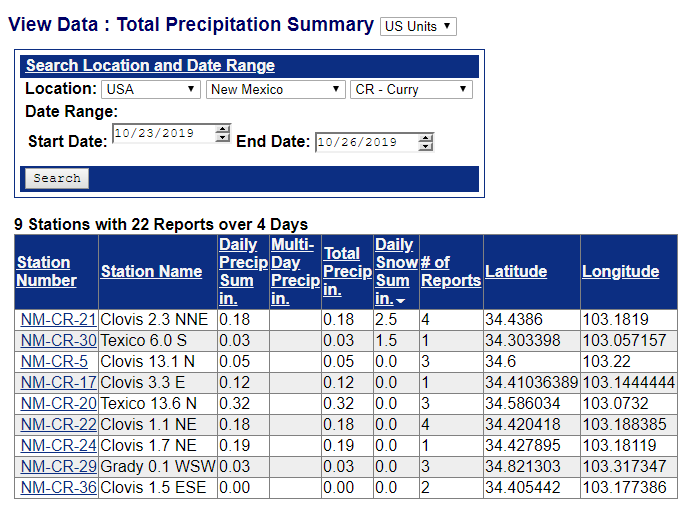
Task: Click the descending sort arrow on Daily Snow Sum
Action: 401,301
